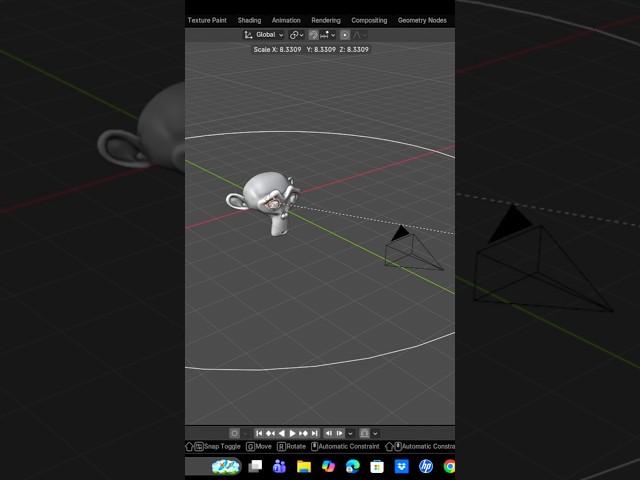Screen dimensions: 640x480
Task: Open the taskbar weather widget
Action: [x=226, y=466]
